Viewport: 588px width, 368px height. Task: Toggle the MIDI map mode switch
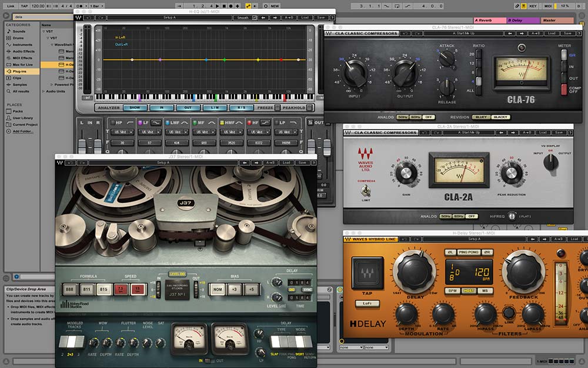(x=548, y=6)
